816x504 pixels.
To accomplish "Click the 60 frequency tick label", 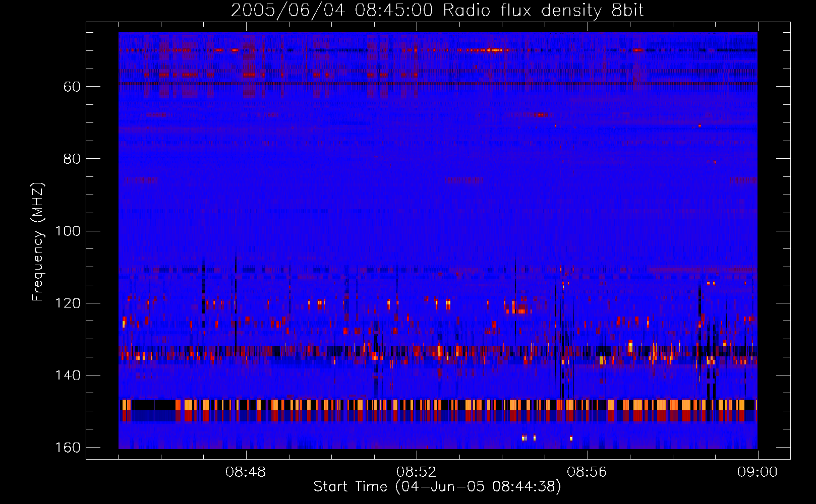I will pyautogui.click(x=72, y=87).
